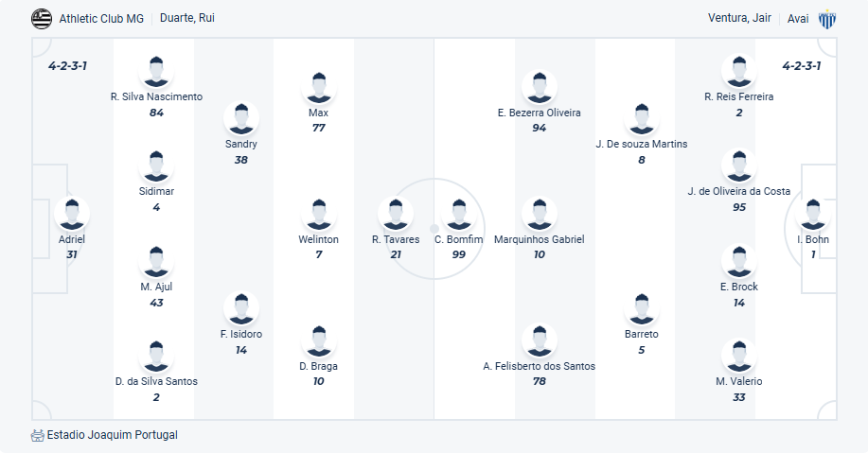
Task: Click M. Valerio's shirt number 33
Action: pos(739,397)
